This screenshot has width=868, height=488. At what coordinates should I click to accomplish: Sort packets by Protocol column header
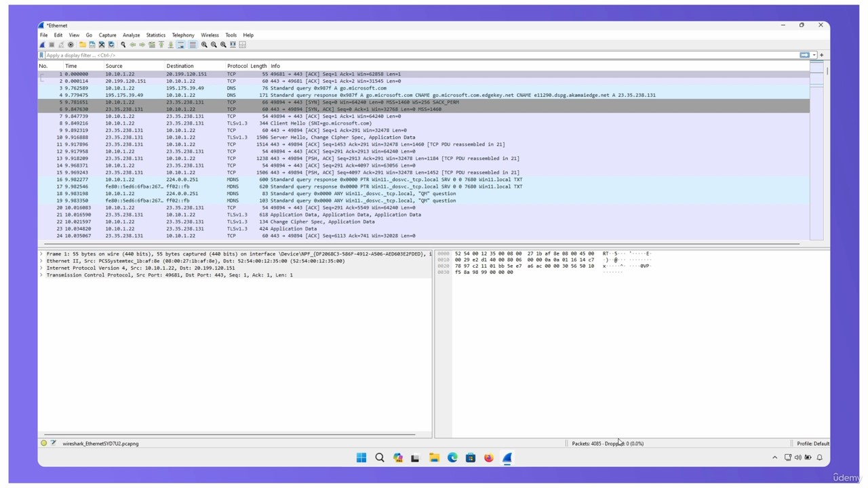[x=237, y=66]
